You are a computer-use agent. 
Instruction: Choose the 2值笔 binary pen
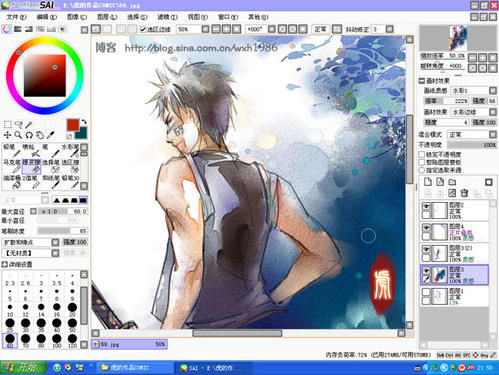point(31,182)
